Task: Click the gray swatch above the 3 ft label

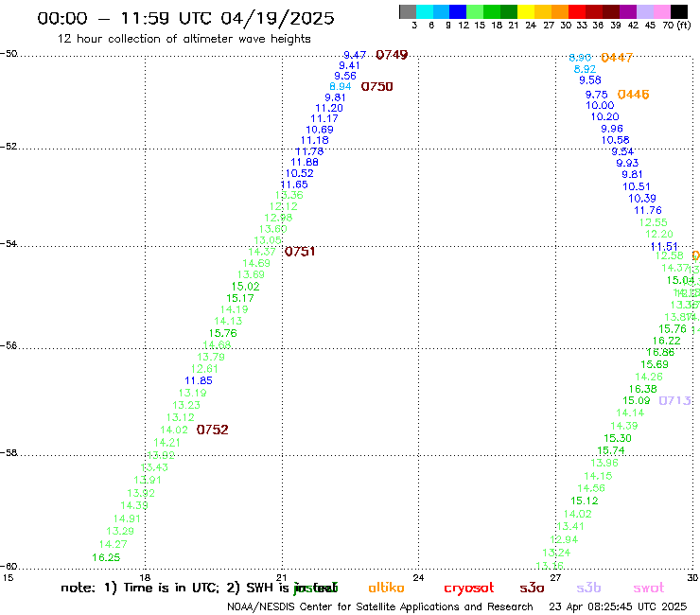Action: (408, 12)
